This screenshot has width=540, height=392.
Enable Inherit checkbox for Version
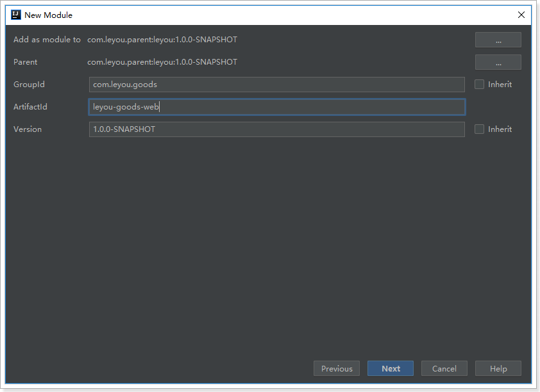(479, 129)
